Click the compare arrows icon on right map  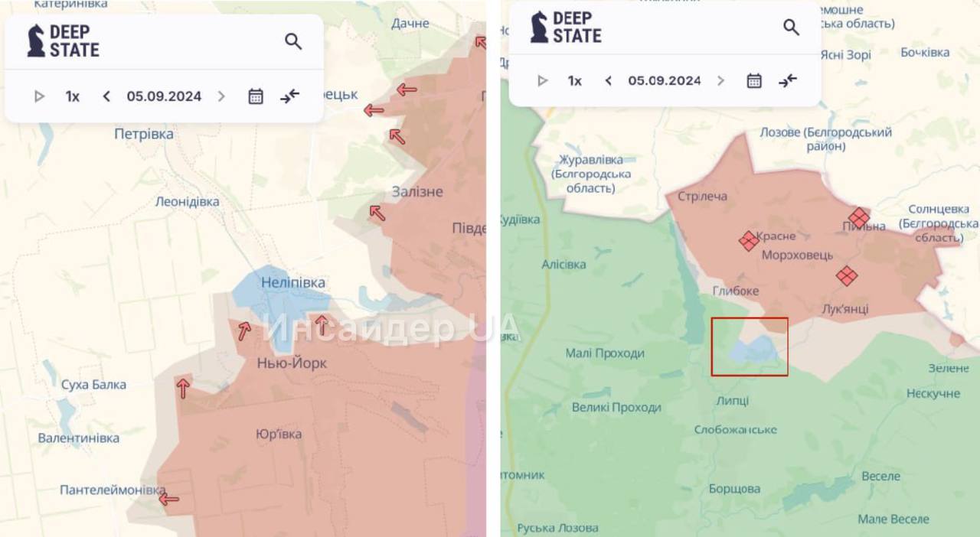788,80
